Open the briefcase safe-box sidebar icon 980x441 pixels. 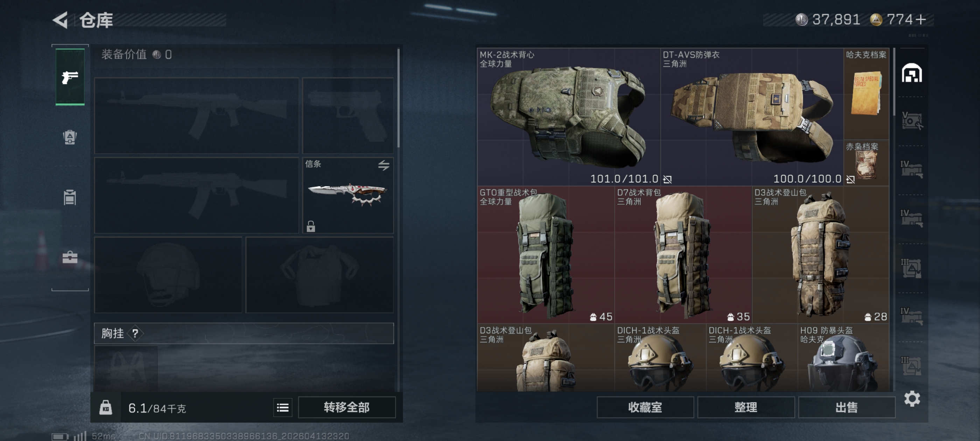coord(70,258)
